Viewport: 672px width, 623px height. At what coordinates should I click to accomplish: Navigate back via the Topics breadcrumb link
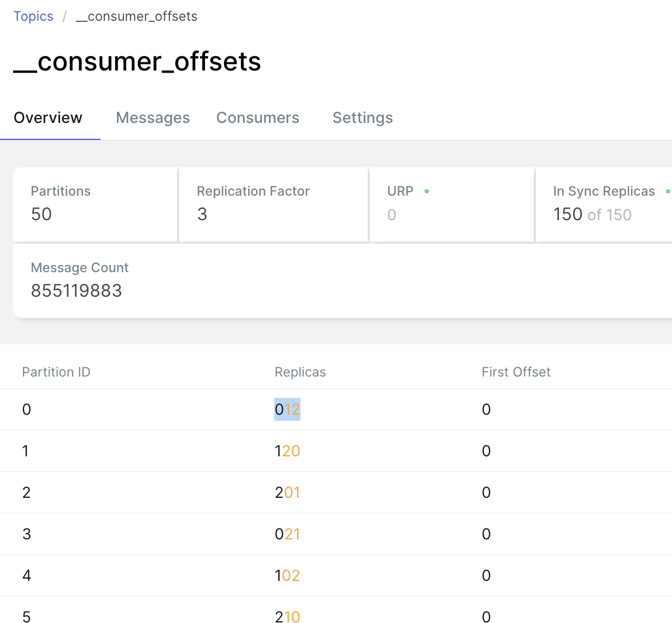tap(33, 16)
